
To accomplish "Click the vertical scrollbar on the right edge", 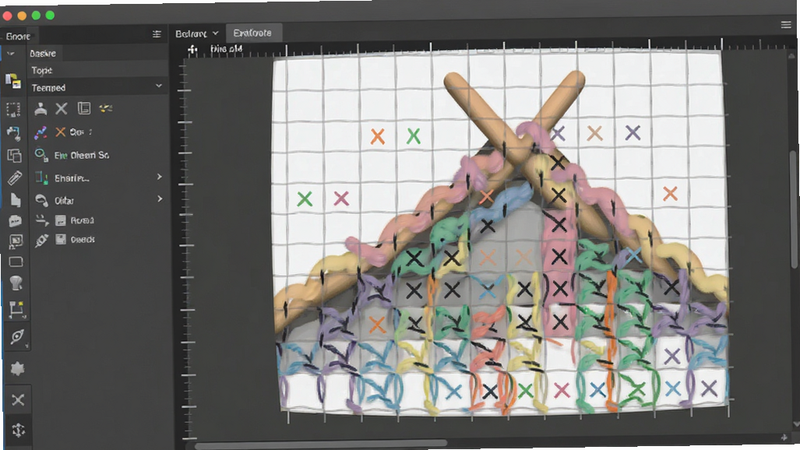I will pyautogui.click(x=794, y=209).
